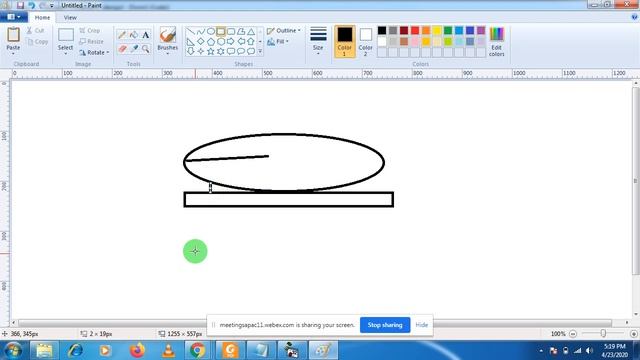Screen dimensions: 640x360
Task: Select the Magnifier tool
Action: (146, 49)
